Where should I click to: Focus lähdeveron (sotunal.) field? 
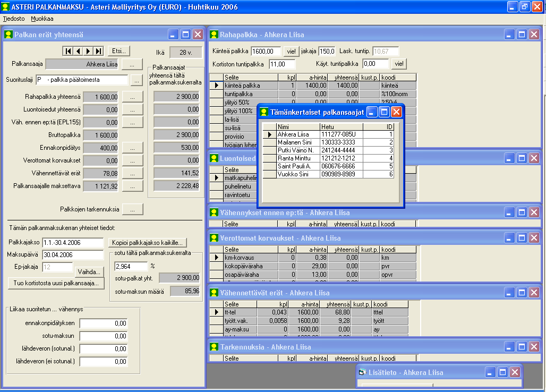pos(104,349)
